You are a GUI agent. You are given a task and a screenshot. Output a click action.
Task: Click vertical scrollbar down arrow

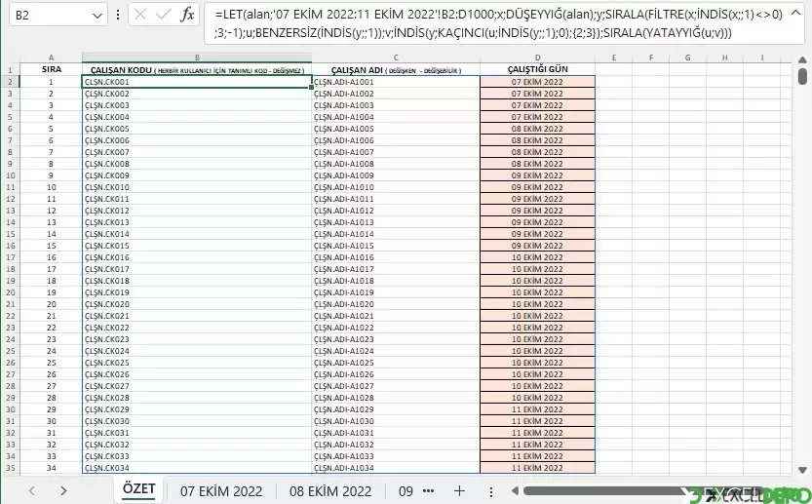point(802,470)
